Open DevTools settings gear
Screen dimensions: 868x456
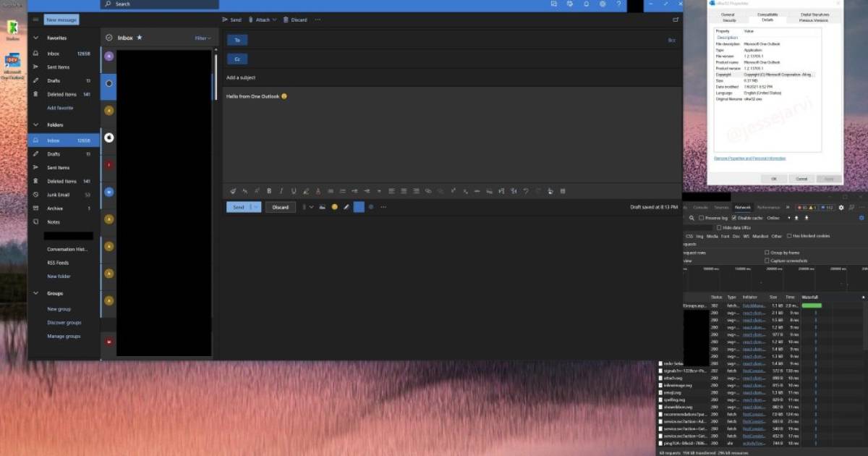point(841,208)
